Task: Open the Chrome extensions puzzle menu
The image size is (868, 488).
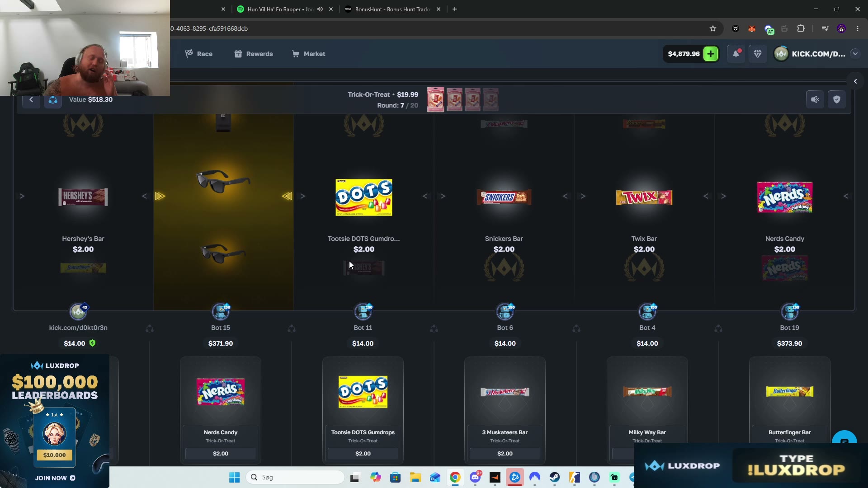Action: pos(801,28)
